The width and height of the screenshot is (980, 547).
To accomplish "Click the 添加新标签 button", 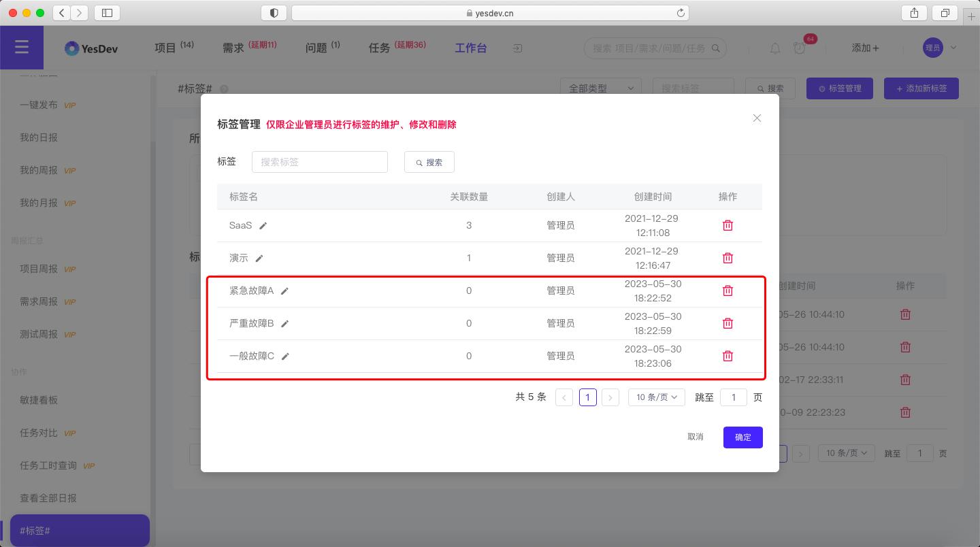I will tap(921, 88).
